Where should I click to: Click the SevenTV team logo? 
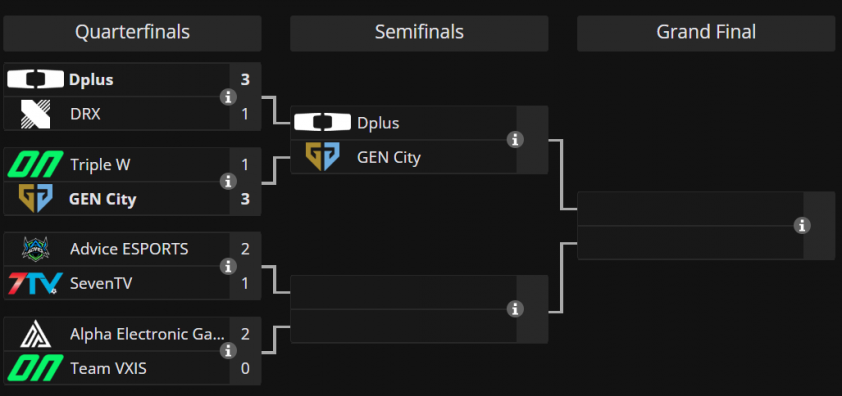pyautogui.click(x=35, y=284)
